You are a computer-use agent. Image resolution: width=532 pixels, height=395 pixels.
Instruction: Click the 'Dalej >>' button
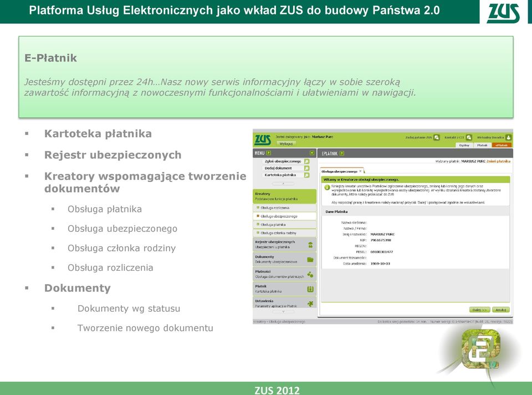(x=479, y=310)
